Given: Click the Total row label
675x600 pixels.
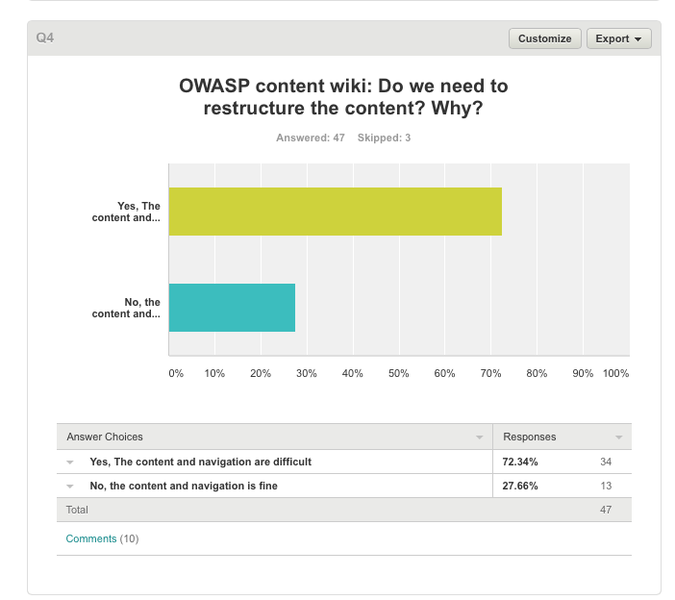Looking at the screenshot, I should [x=77, y=510].
